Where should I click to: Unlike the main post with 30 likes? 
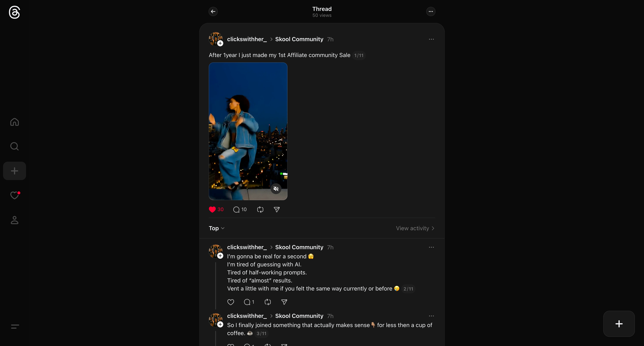[x=212, y=209]
